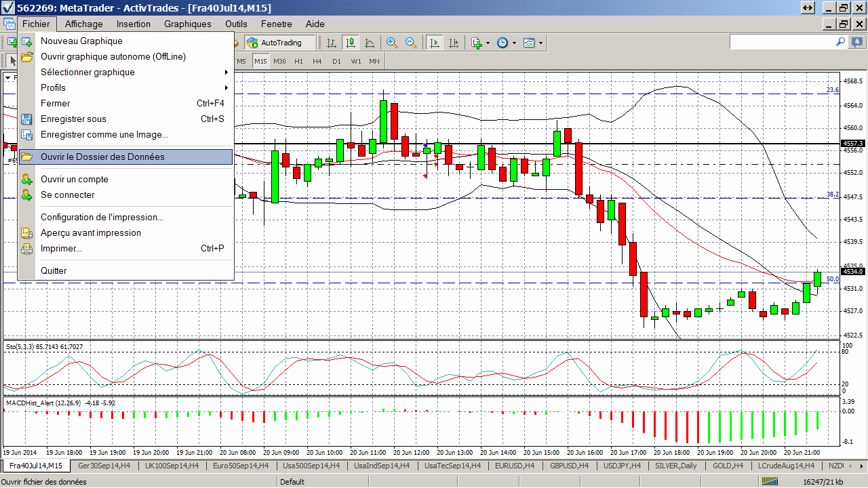Click the Imprimer printer icon
The image size is (868, 488).
click(27, 249)
